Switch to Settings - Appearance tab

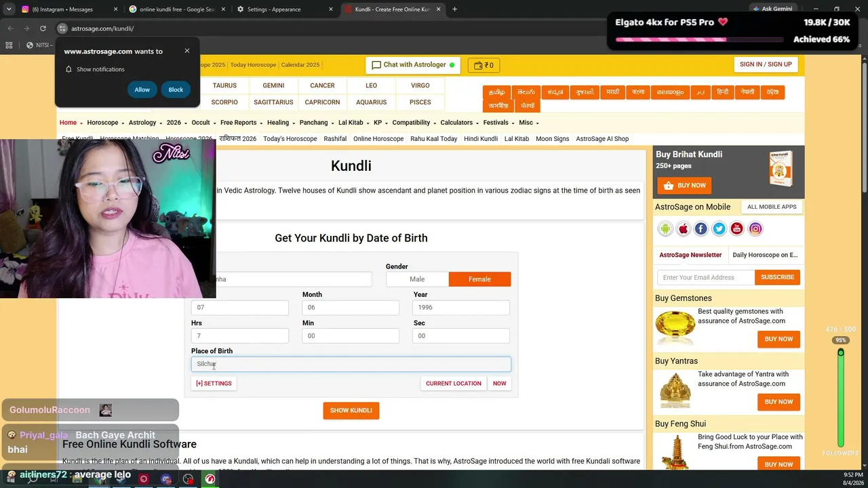point(283,9)
